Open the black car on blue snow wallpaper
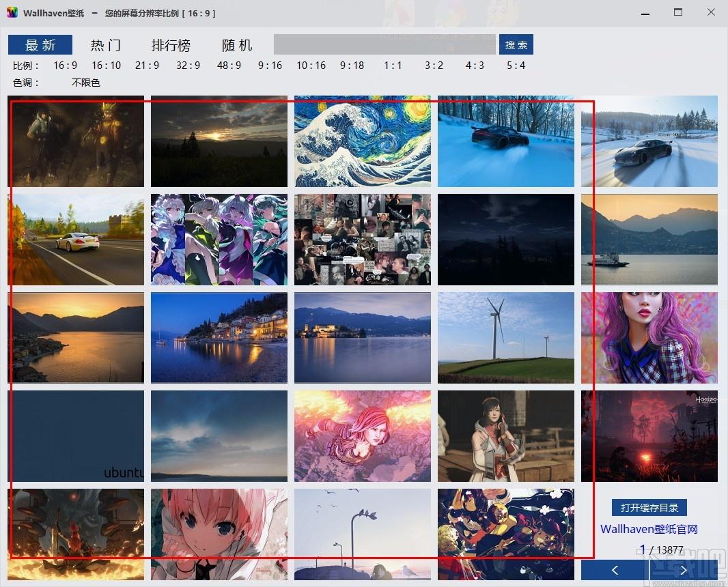Viewport: 728px width, 587px height. tap(506, 141)
